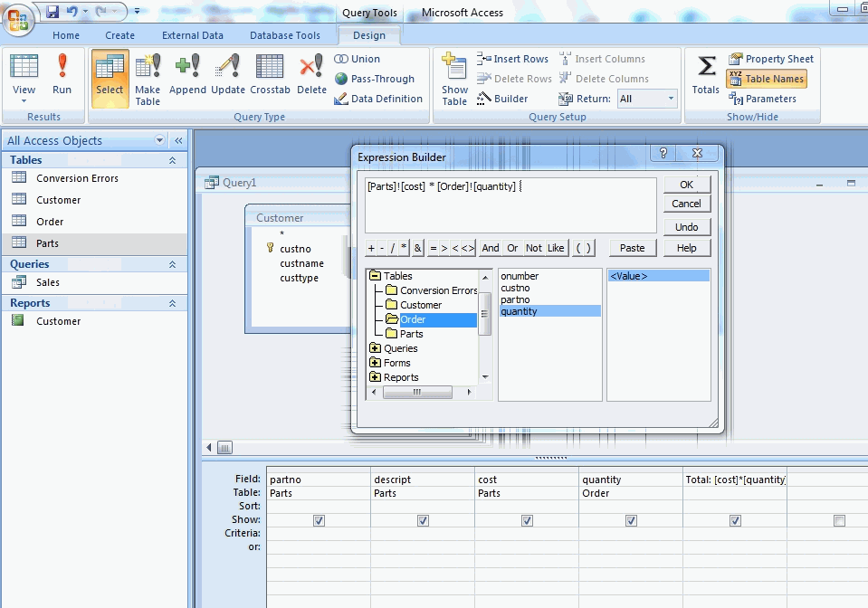
Task: Click the Paste button in Expression Builder
Action: 632,248
